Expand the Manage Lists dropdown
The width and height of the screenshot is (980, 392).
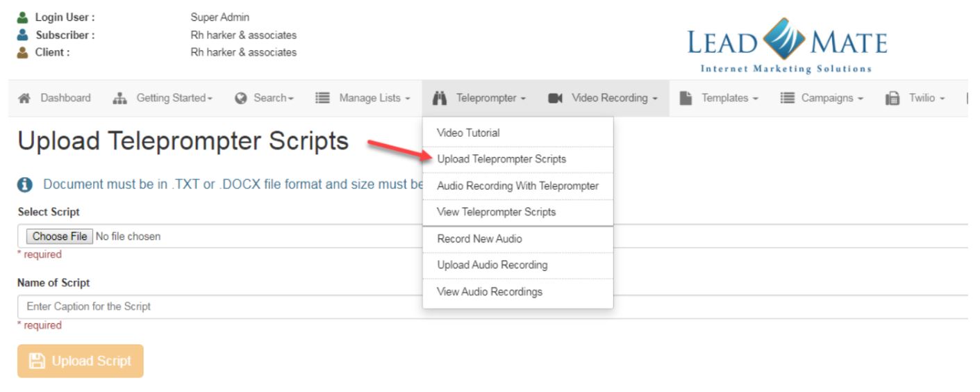[374, 99]
